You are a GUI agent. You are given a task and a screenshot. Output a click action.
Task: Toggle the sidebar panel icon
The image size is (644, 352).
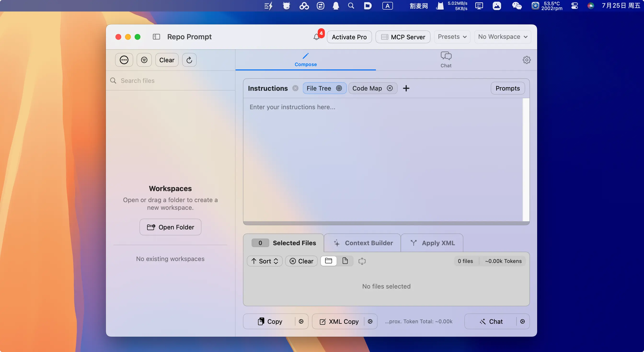coord(156,37)
